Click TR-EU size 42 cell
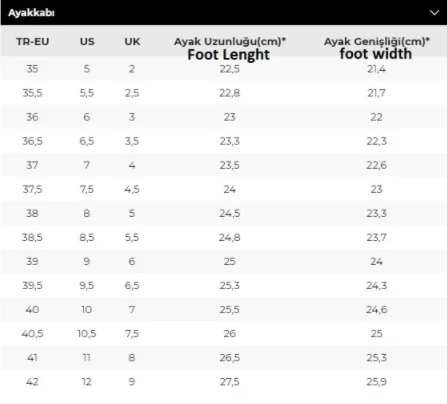This screenshot has height=404, width=447. [32, 382]
